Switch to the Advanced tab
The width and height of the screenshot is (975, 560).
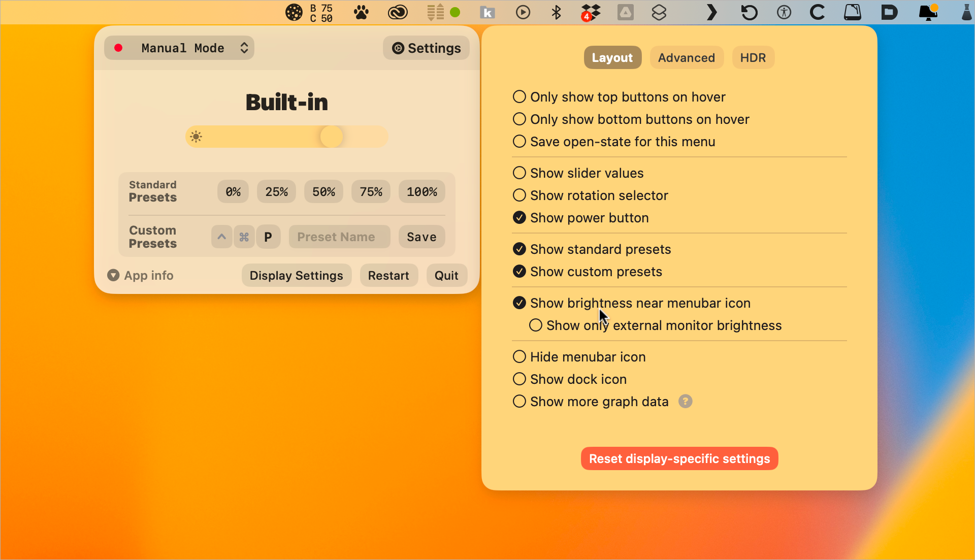tap(686, 57)
